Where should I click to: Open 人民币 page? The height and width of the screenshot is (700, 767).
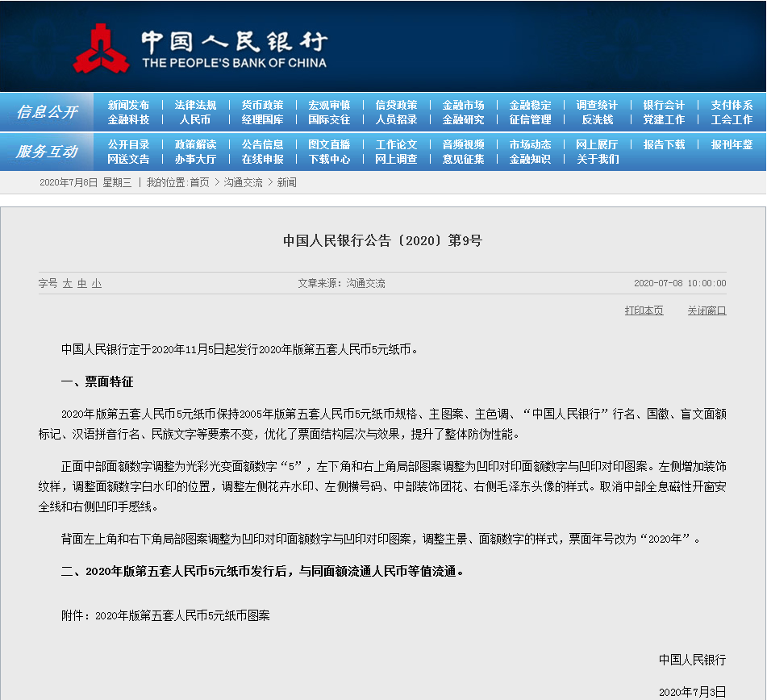(195, 120)
